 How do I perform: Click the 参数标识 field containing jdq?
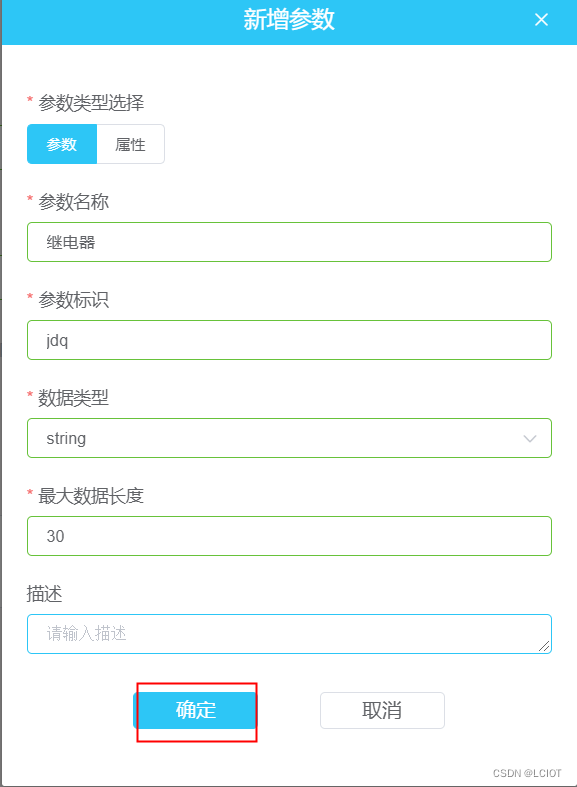tap(290, 340)
